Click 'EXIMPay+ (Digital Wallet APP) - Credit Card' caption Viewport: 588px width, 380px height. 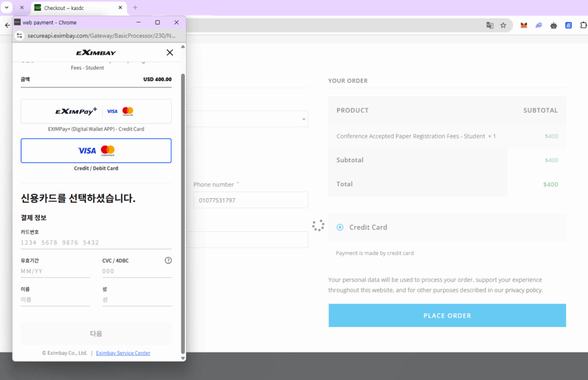[x=96, y=129]
